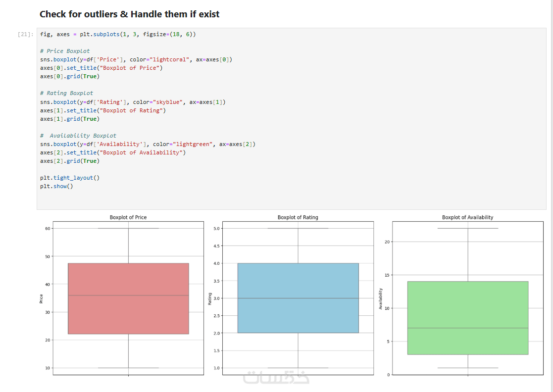Click the "# Availability Boxplot" comment line

pos(79,136)
